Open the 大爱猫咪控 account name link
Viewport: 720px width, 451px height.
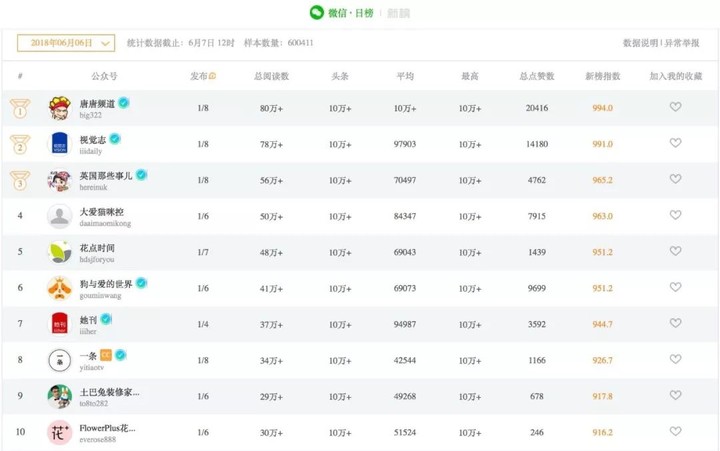pyautogui.click(x=101, y=212)
